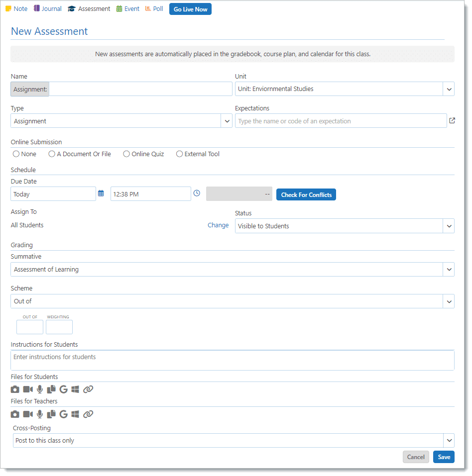Switch to the Poll tab
The width and height of the screenshot is (472, 476).
(x=154, y=9)
